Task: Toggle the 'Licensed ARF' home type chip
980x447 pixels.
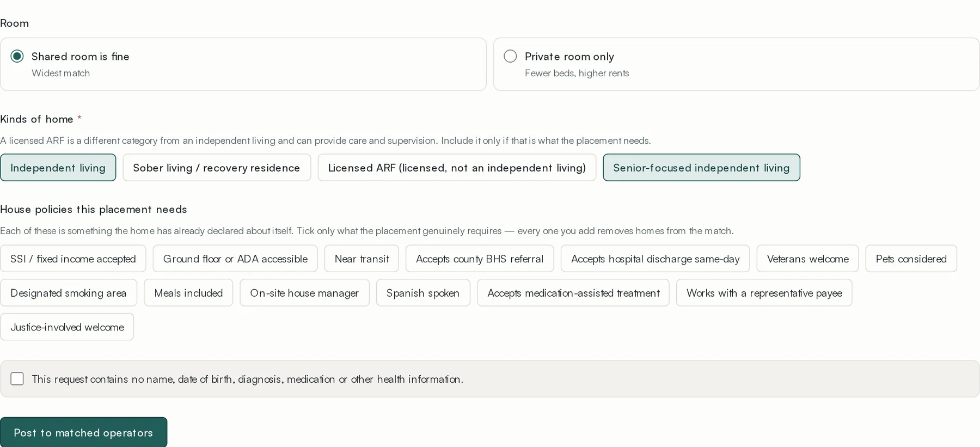Action: (x=457, y=168)
